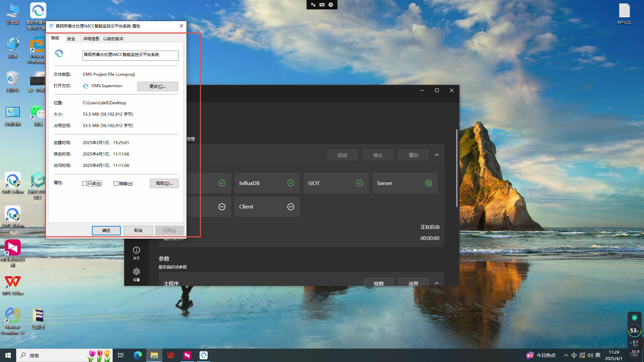Click 应用(A) button in properties dialog
This screenshot has height=362, width=644.
(169, 231)
